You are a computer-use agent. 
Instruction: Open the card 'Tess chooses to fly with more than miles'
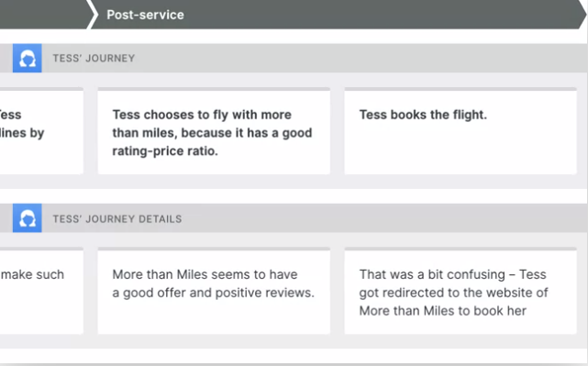pos(214,131)
